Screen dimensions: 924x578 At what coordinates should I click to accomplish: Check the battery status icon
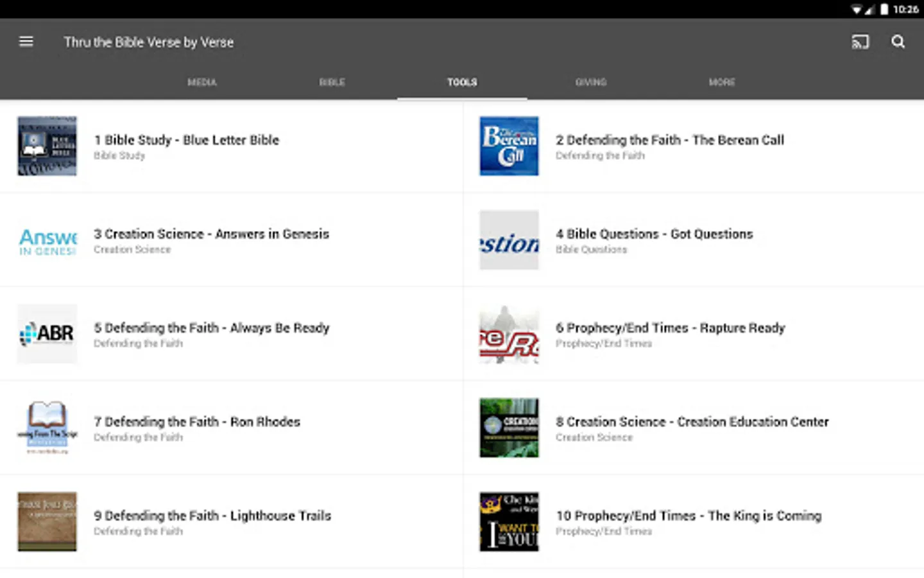pyautogui.click(x=884, y=9)
